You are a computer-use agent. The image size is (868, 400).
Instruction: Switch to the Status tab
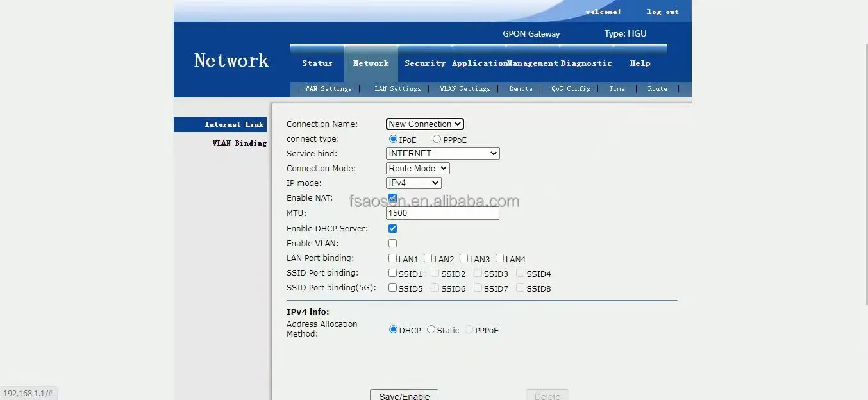[317, 63]
